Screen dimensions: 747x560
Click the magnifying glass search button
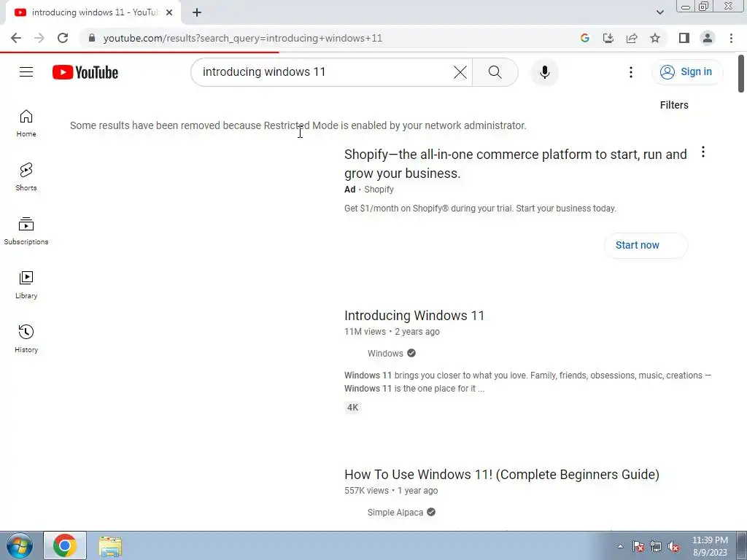pos(495,72)
